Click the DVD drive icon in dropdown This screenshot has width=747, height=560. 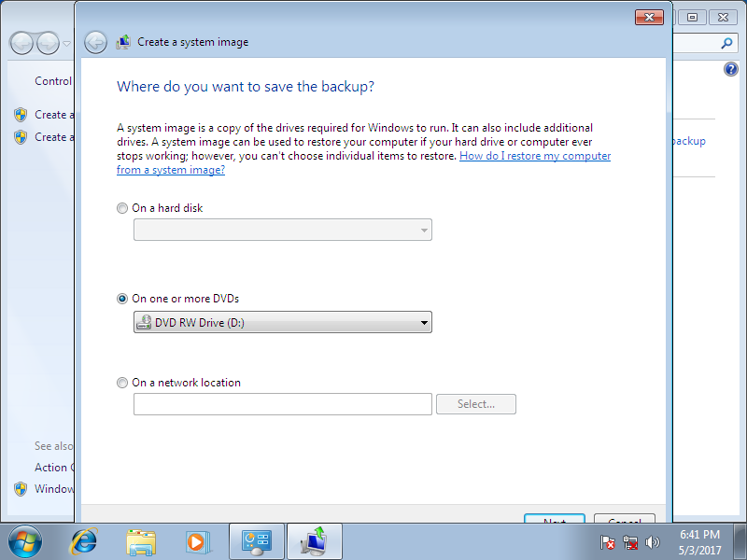(x=144, y=322)
